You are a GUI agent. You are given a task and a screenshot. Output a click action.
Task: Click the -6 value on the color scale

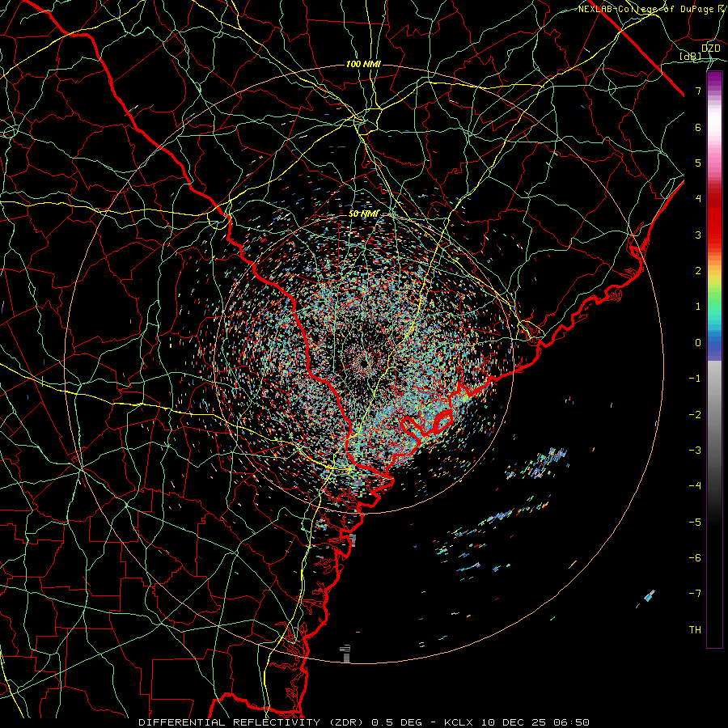point(695,558)
